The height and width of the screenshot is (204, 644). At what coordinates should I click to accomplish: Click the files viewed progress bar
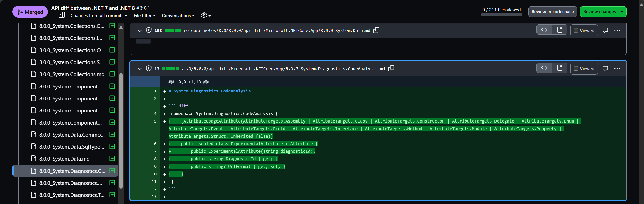click(x=502, y=15)
